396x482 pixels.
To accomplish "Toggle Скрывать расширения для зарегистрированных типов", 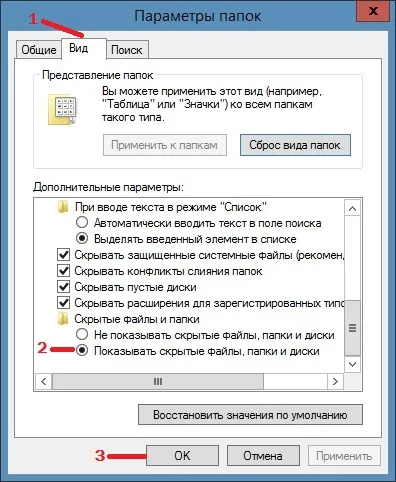I will (x=63, y=303).
